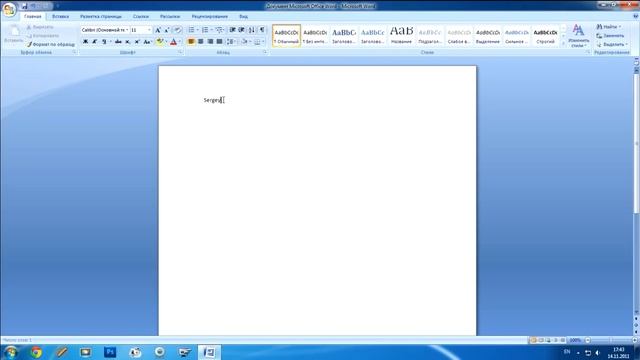Center align text

click(200, 42)
